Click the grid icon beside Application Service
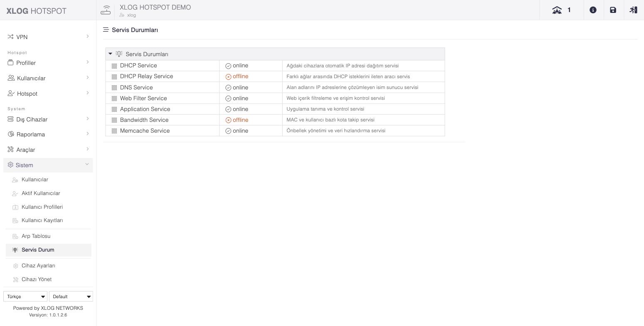Viewport: 644px width, 326px height. pos(114,109)
